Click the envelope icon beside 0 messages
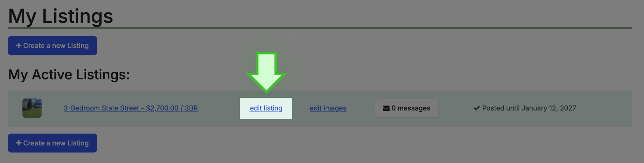Screen dimensions: 644x163 386,108
